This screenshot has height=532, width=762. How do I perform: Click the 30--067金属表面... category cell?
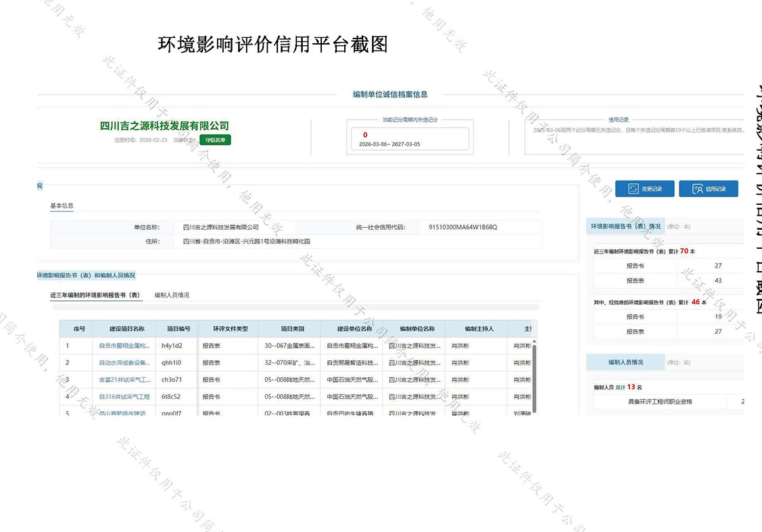click(x=289, y=345)
